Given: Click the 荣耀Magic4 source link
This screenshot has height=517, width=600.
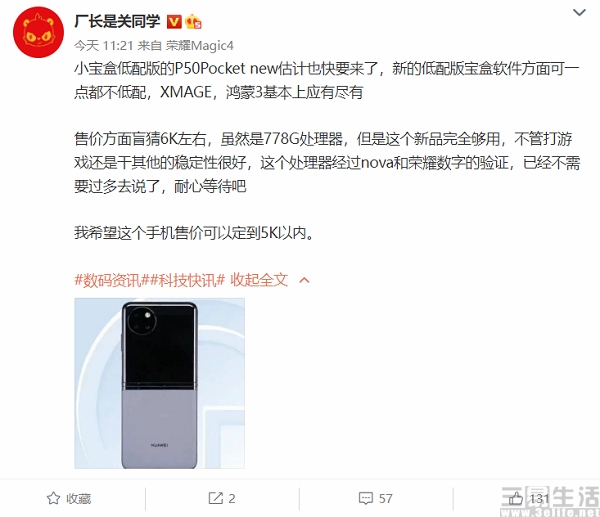Looking at the screenshot, I should (199, 46).
